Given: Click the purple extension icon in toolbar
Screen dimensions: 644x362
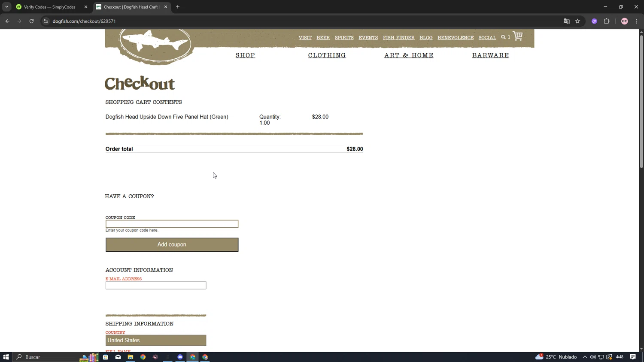Looking at the screenshot, I should (x=594, y=21).
